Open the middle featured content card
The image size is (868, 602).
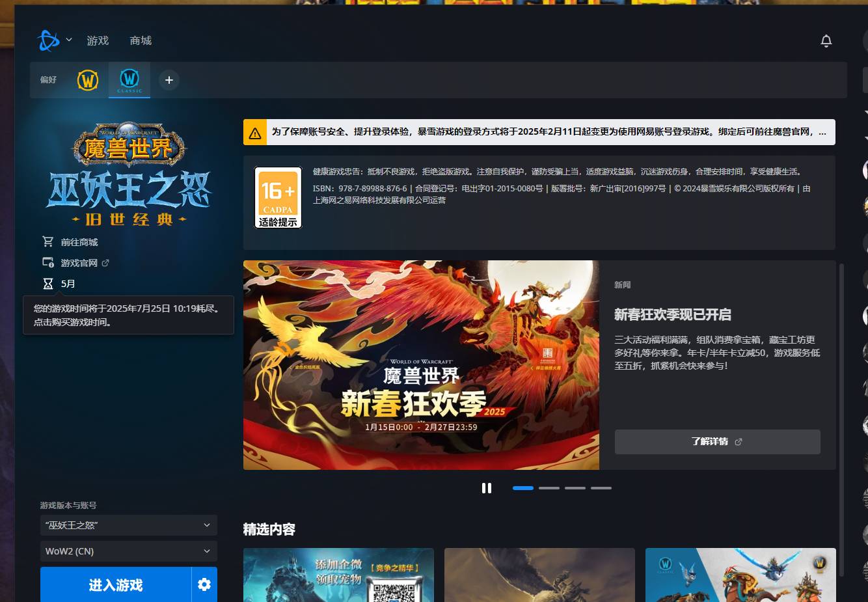point(539,575)
